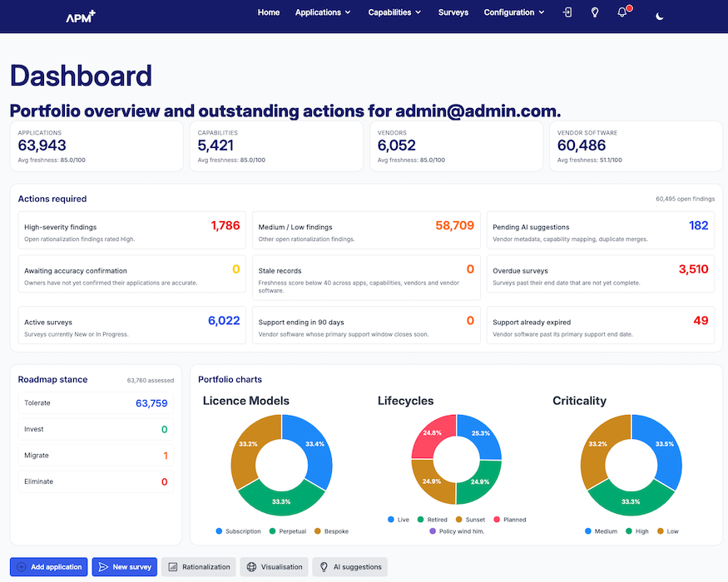
Task: Toggle dark mode with the moon icon
Action: click(x=659, y=17)
